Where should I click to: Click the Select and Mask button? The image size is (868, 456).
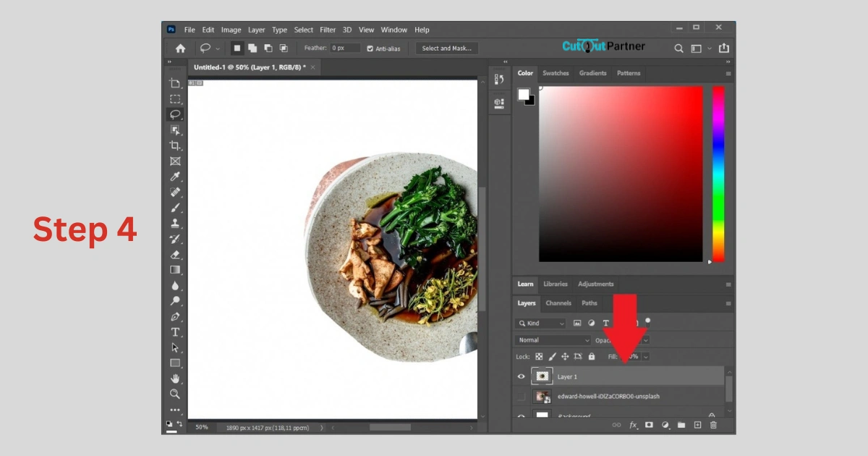click(x=446, y=48)
